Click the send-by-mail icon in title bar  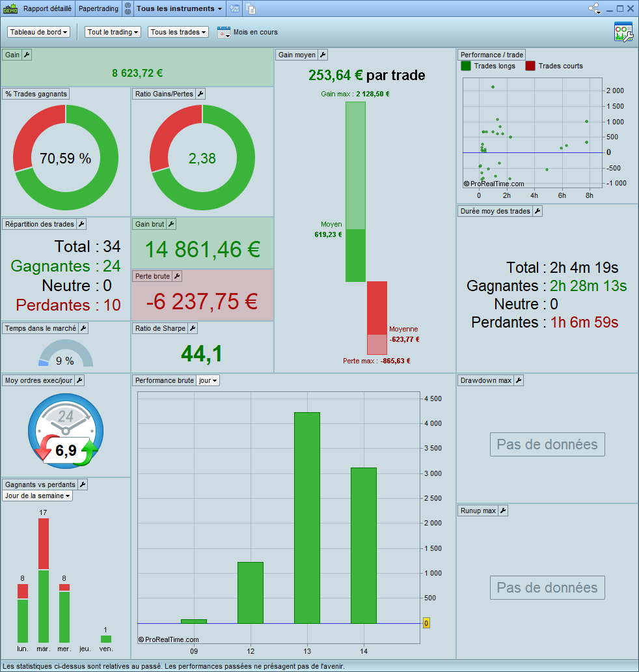click(234, 8)
